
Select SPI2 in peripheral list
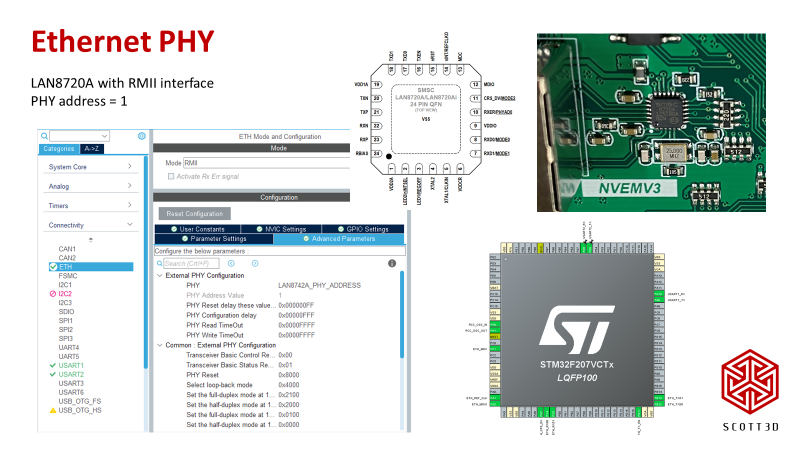click(65, 330)
